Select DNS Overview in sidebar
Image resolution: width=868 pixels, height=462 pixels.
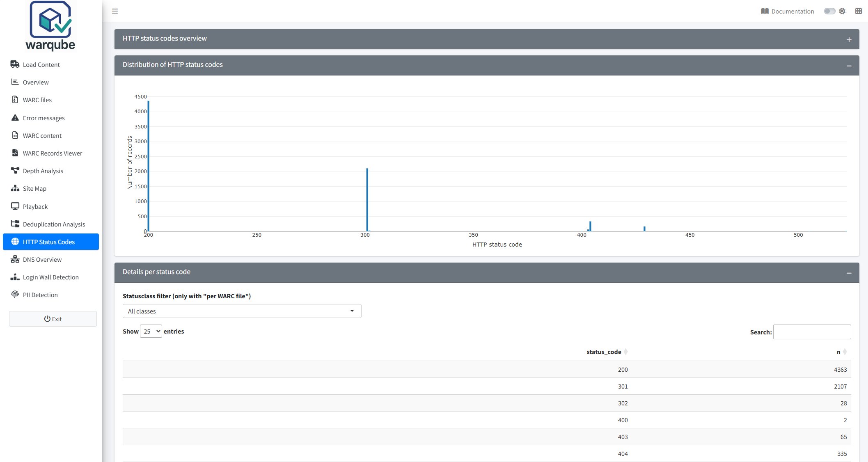(51, 259)
